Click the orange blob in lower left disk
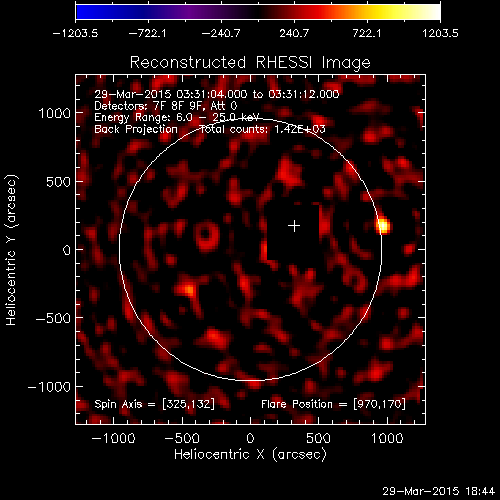 (188, 289)
